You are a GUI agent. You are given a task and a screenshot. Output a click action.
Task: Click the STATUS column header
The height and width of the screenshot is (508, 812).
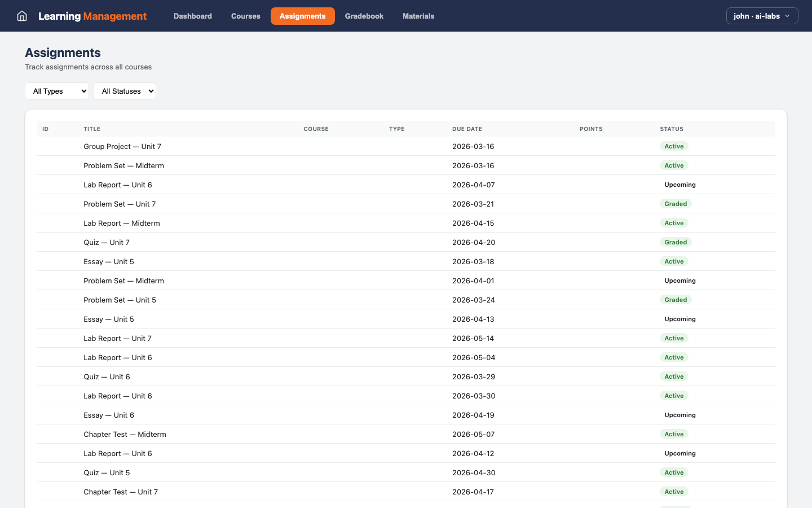point(672,129)
